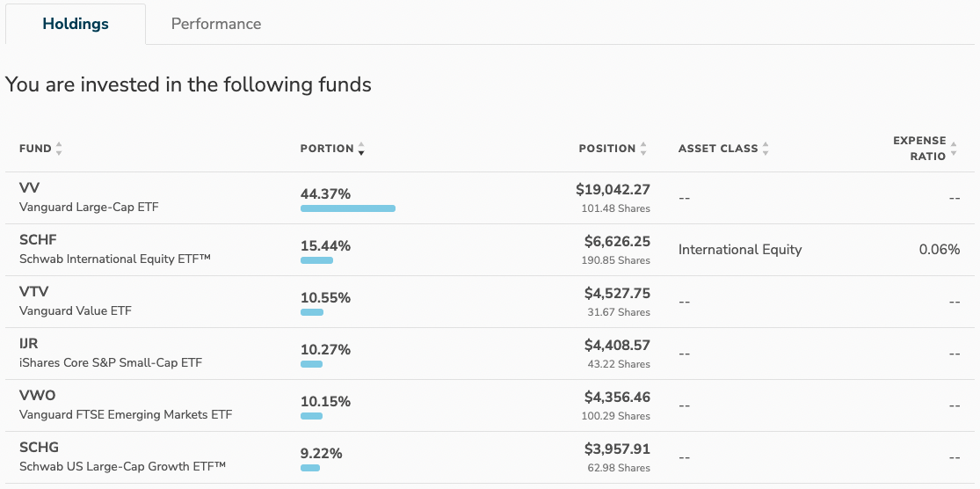This screenshot has height=489, width=980.
Task: Click the ASSET CLASS column header label
Action: click(718, 149)
